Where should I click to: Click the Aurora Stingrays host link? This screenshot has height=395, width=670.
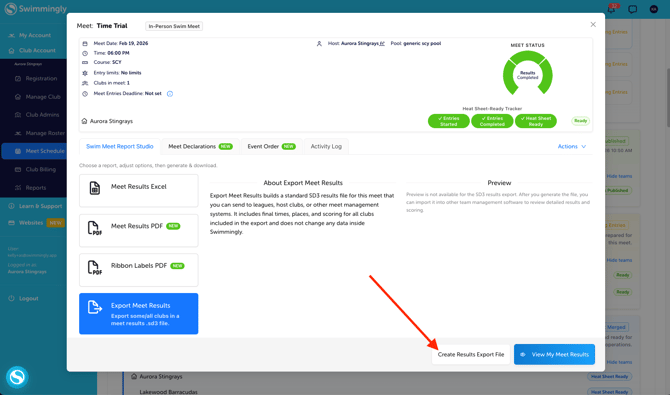[x=362, y=43]
